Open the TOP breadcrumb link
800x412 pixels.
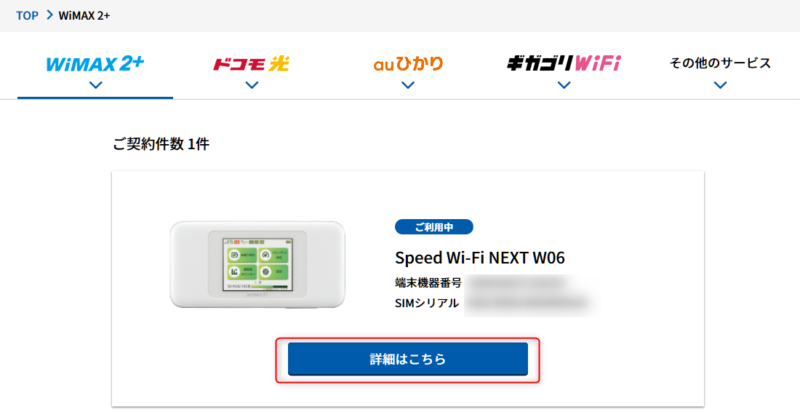click(27, 15)
